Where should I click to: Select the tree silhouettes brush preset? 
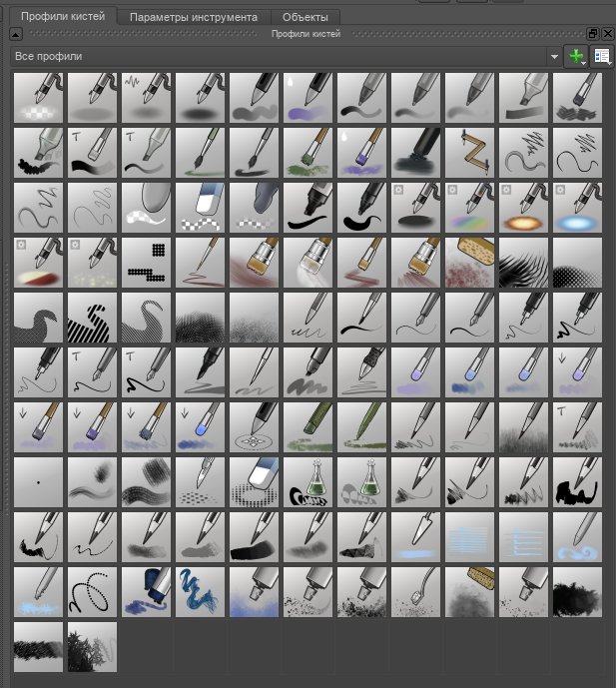[92, 647]
